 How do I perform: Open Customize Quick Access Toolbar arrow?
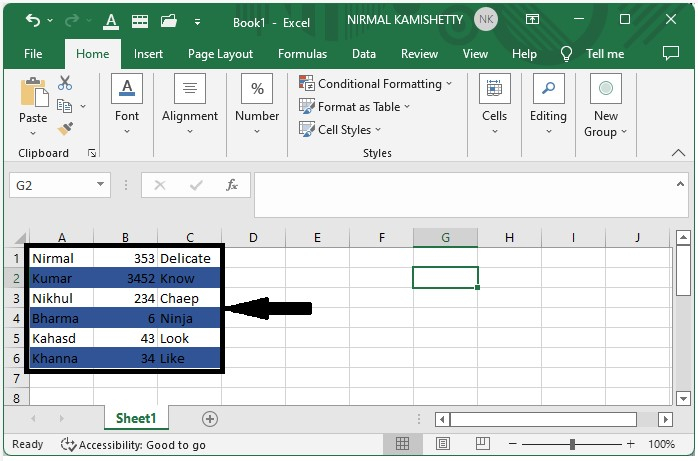(197, 21)
